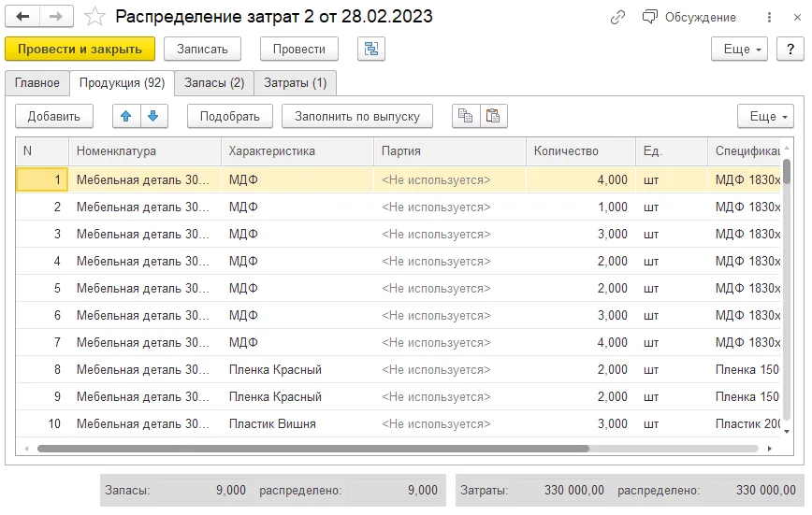Click the Затраты распределено 330 000,00 field
This screenshot has width=812, height=515.
(x=752, y=490)
